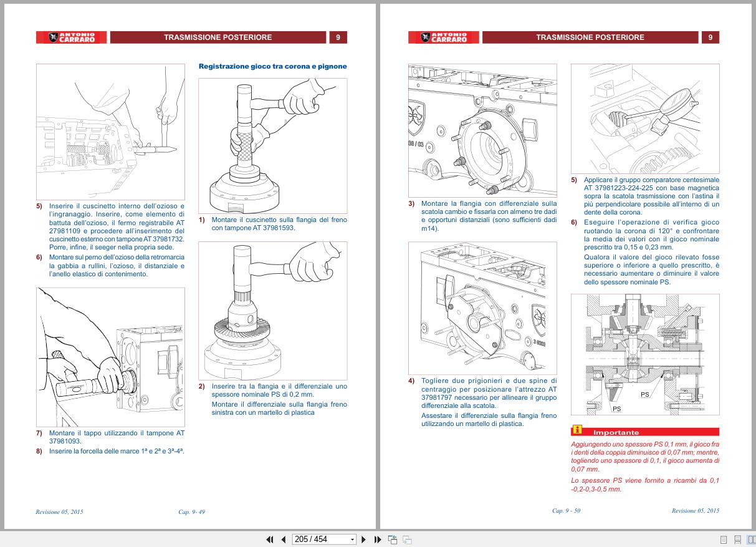The height and width of the screenshot is (547, 756).
Task: Click the centering tool AT 37981797 illustration
Action: [482, 307]
